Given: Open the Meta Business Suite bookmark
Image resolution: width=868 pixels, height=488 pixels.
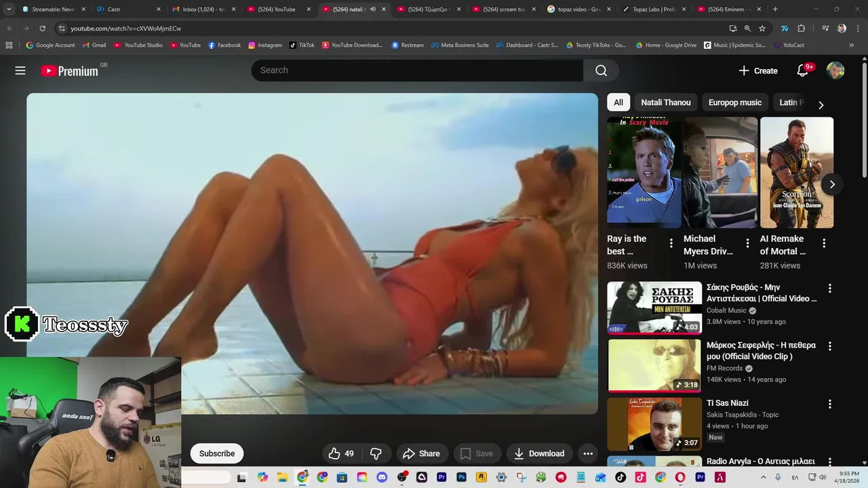Looking at the screenshot, I should pos(459,45).
